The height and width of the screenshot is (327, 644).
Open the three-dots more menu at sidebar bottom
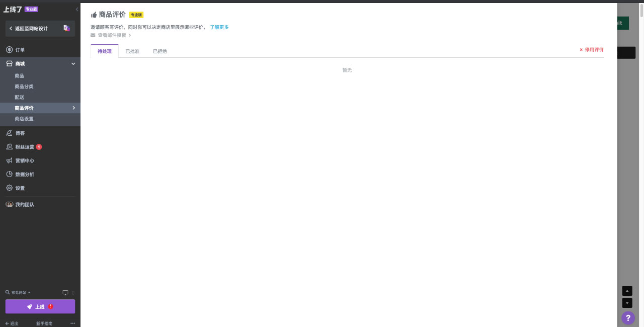72,323
